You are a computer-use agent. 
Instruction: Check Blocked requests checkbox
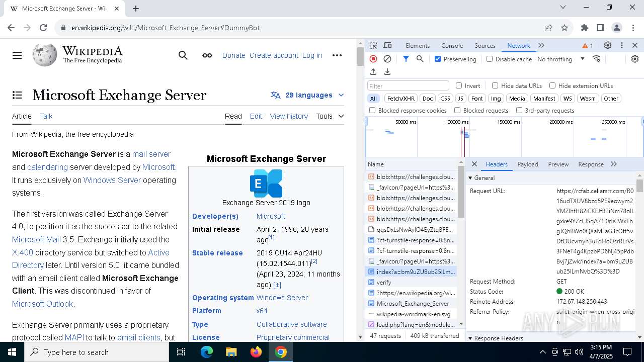457,110
